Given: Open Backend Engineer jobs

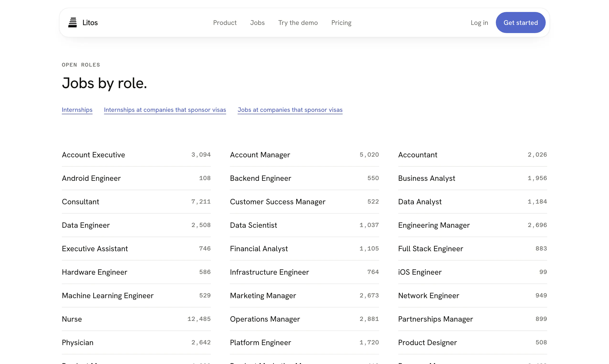Looking at the screenshot, I should tap(304, 178).
